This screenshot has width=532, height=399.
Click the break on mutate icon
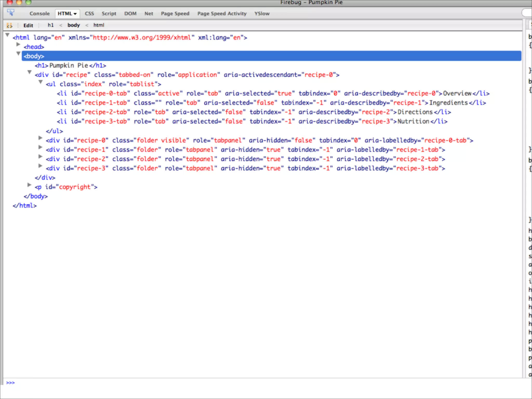(9, 25)
